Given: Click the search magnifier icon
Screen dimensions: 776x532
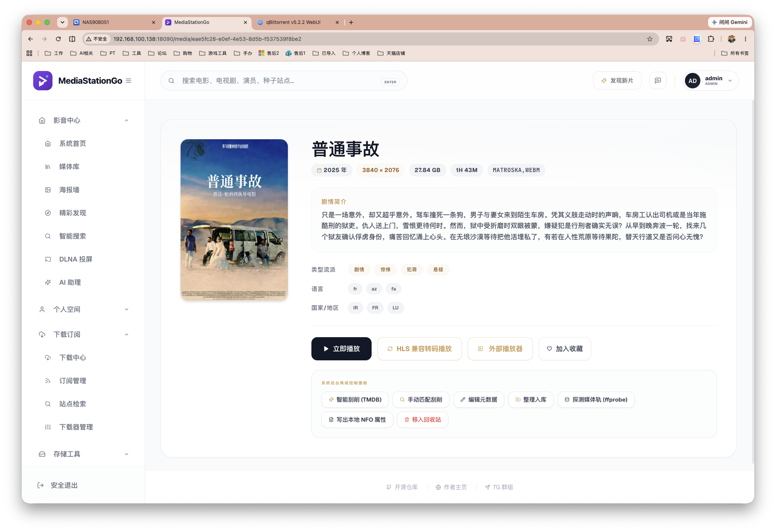Looking at the screenshot, I should click(171, 81).
